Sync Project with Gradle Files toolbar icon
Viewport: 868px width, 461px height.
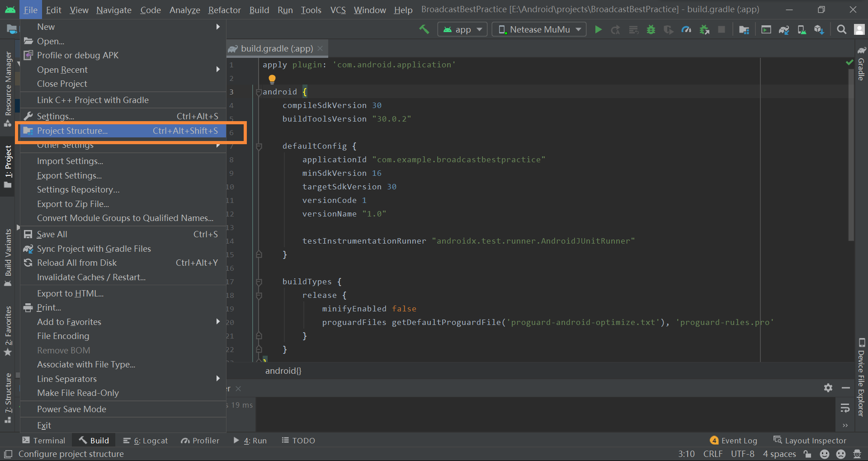pyautogui.click(x=784, y=30)
